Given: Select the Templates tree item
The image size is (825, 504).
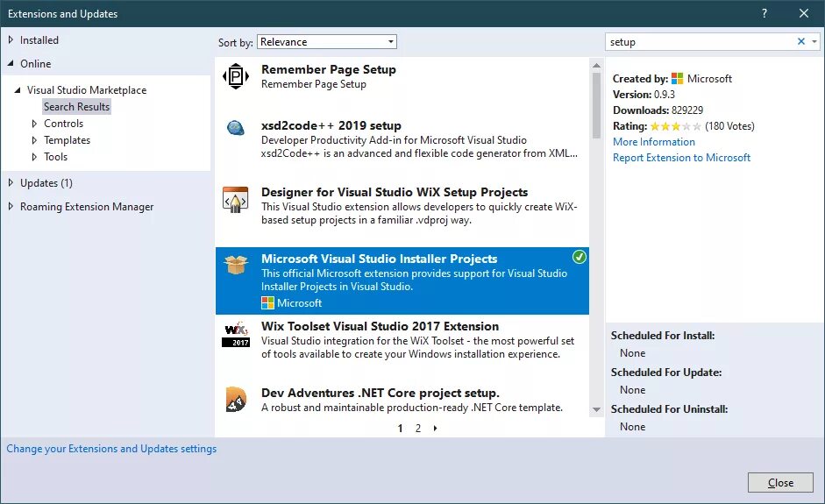Looking at the screenshot, I should click(67, 140).
